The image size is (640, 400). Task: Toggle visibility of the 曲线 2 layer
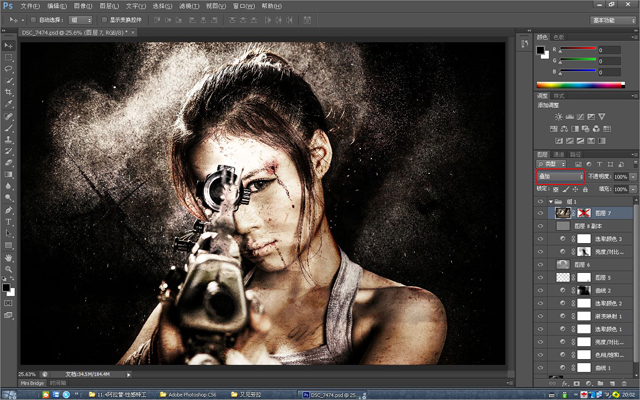[x=540, y=290]
